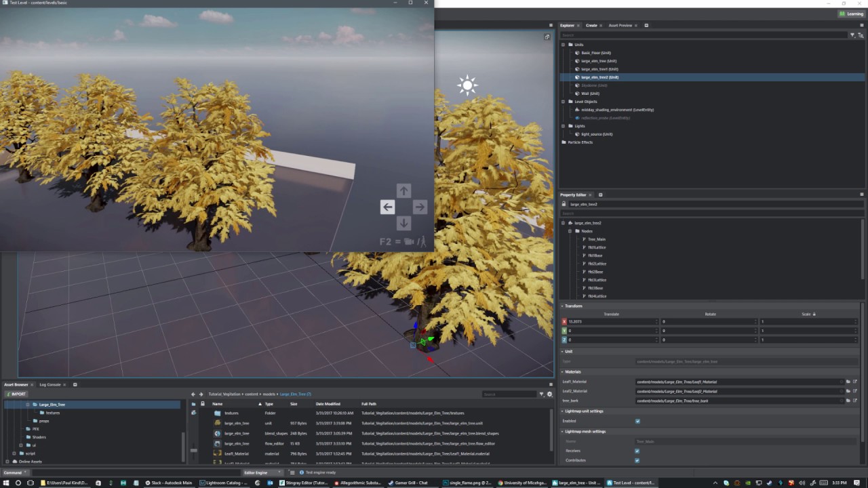
Task: Click the Tutorial_Vegitation breadcrumb
Action: pos(224,394)
